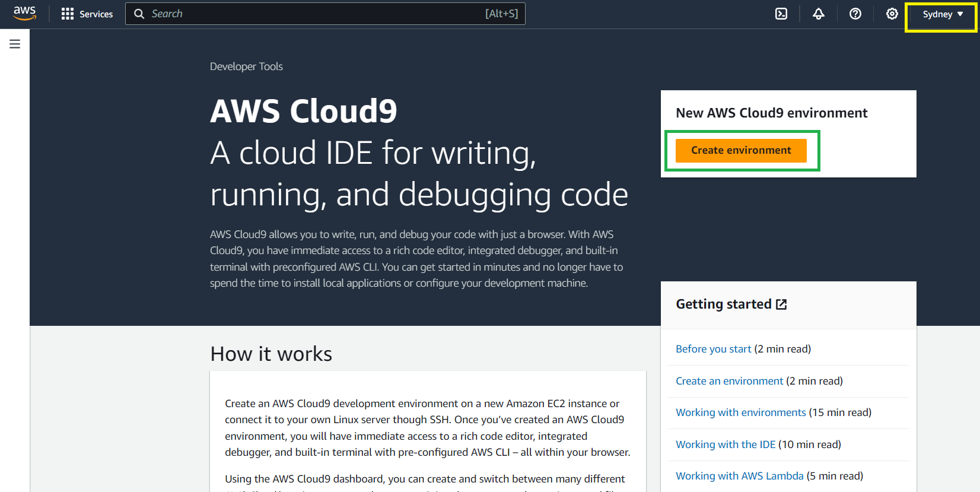
Task: Open the Sydney region dropdown
Action: tap(943, 14)
